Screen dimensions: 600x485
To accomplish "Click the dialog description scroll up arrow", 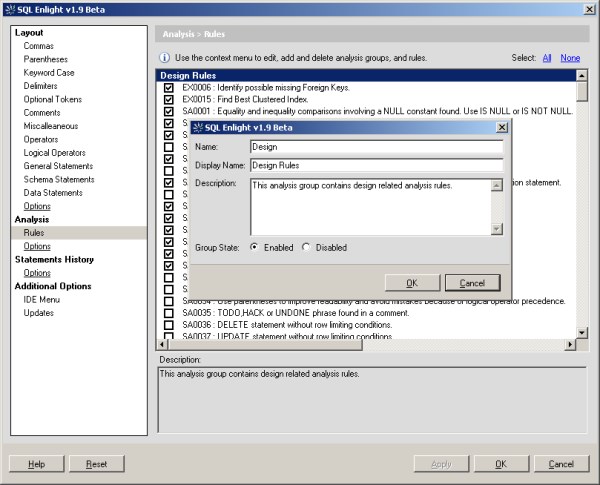I will pos(497,186).
